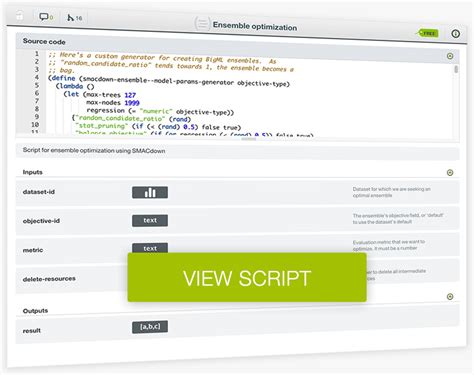Image resolution: width=474 pixels, height=375 pixels.
Task: Click the large VIEW SCRIPT button
Action: pos(247,277)
